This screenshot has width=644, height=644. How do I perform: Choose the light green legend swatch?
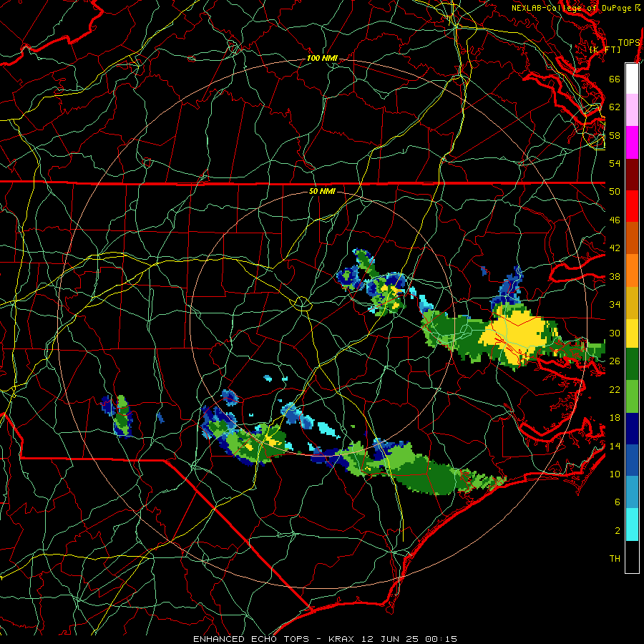(632, 396)
